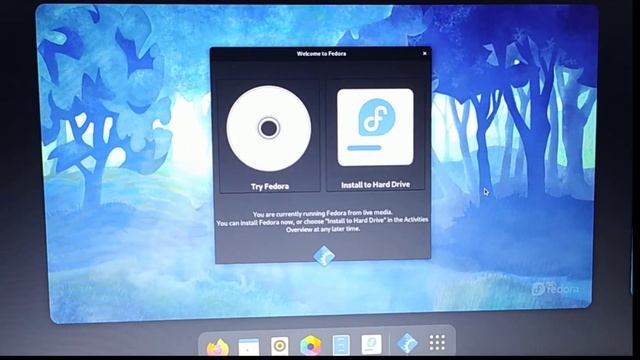Click the Welcome to Fedora title bar
Viewport: 640px width, 360px height.
point(321,53)
